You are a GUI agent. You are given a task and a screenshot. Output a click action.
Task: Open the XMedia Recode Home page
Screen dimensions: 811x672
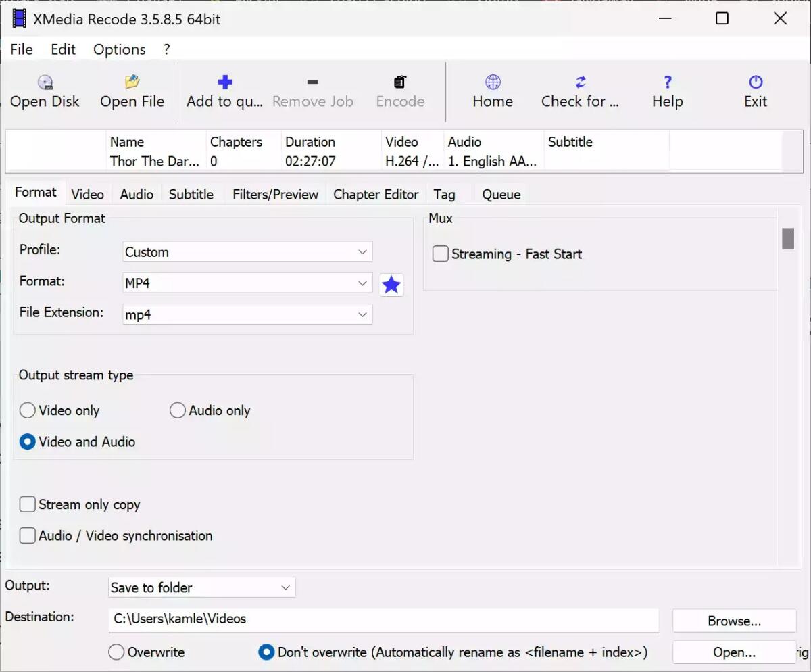click(x=492, y=91)
